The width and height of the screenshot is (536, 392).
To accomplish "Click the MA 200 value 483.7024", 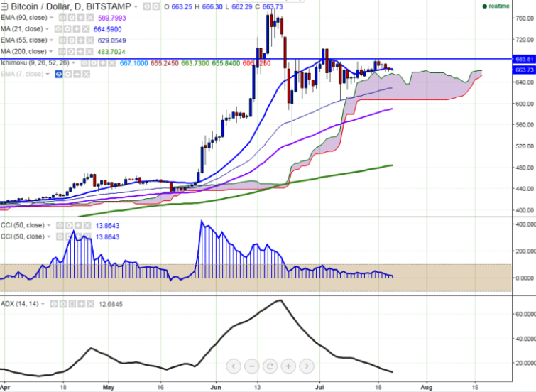I will pos(111,52).
